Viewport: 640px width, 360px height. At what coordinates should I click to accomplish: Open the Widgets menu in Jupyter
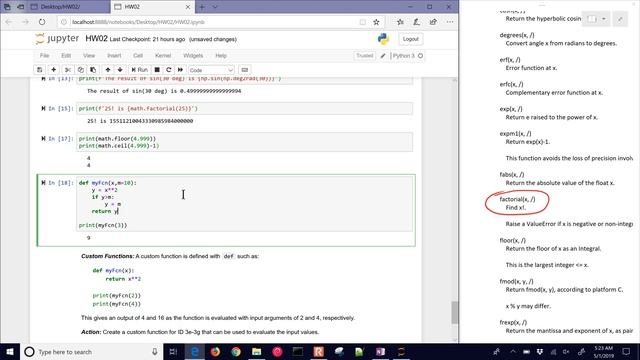coord(193,56)
